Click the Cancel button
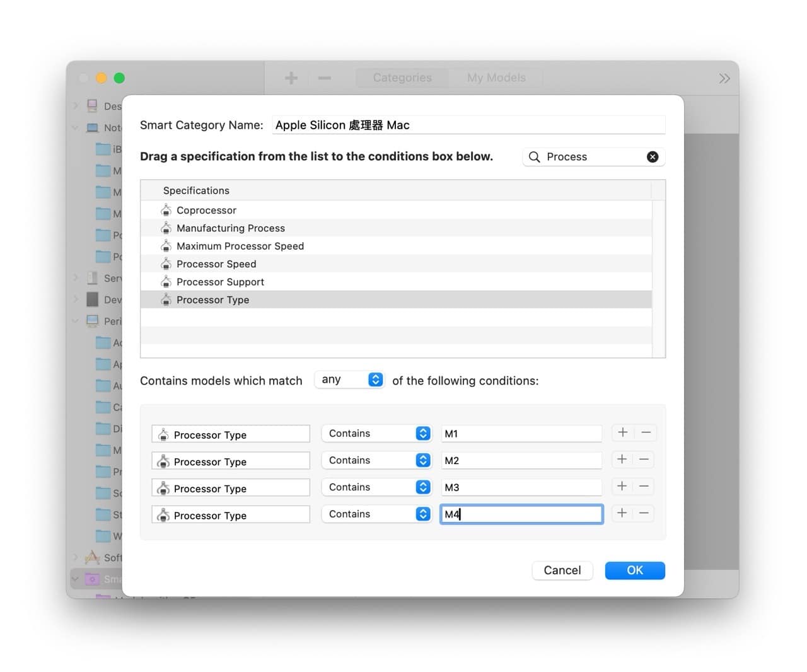Screen dimensions: 807x672 [562, 570]
